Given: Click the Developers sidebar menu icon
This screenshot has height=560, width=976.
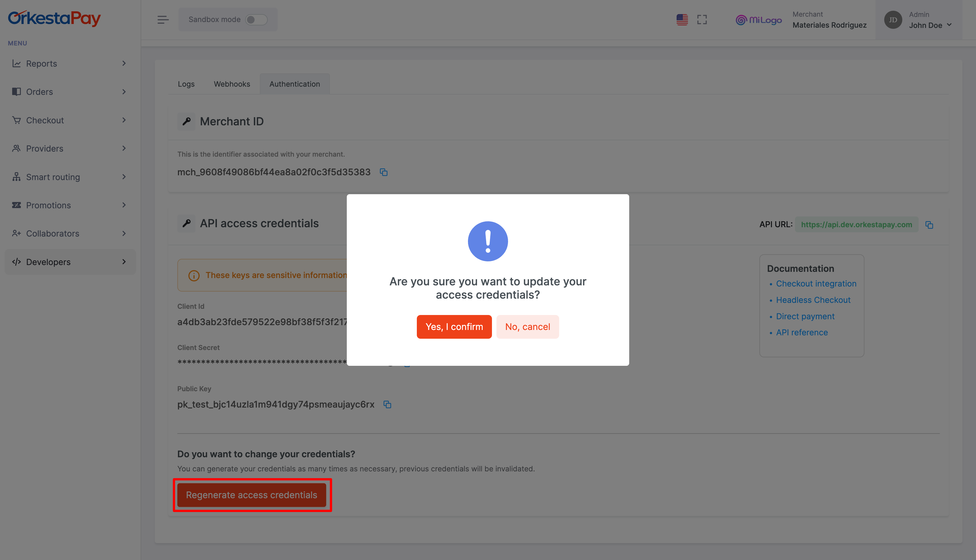Looking at the screenshot, I should point(16,262).
